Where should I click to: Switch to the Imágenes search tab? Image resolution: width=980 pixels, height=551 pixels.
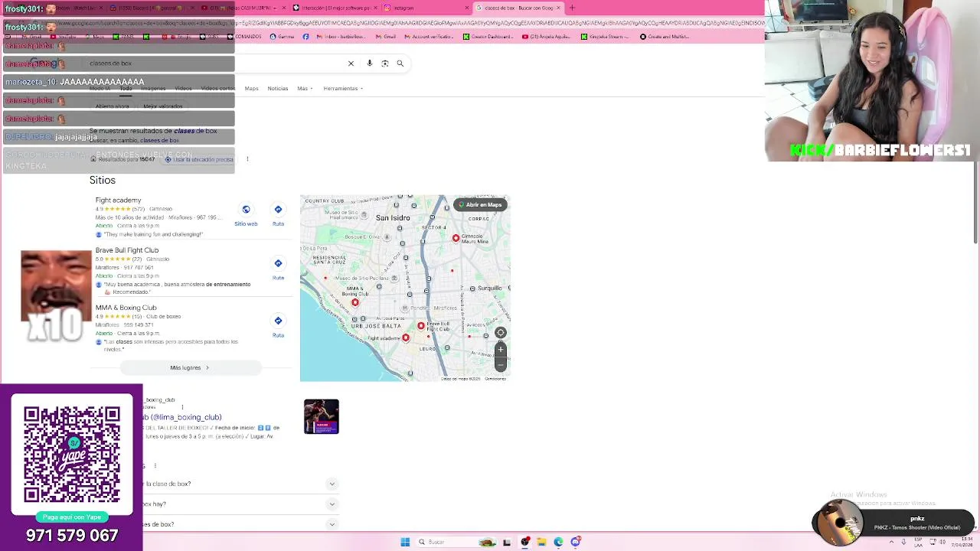tap(153, 89)
